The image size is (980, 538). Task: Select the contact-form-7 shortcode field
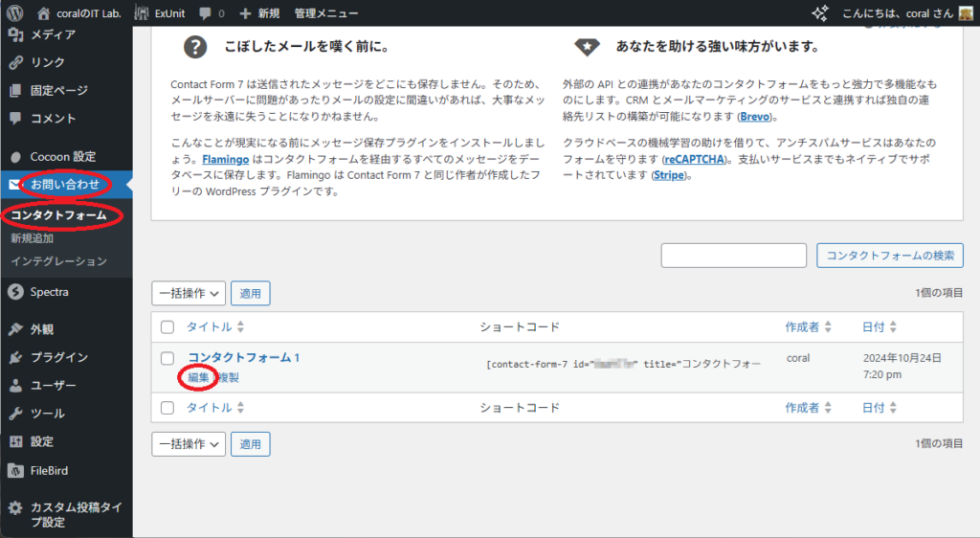(623, 364)
